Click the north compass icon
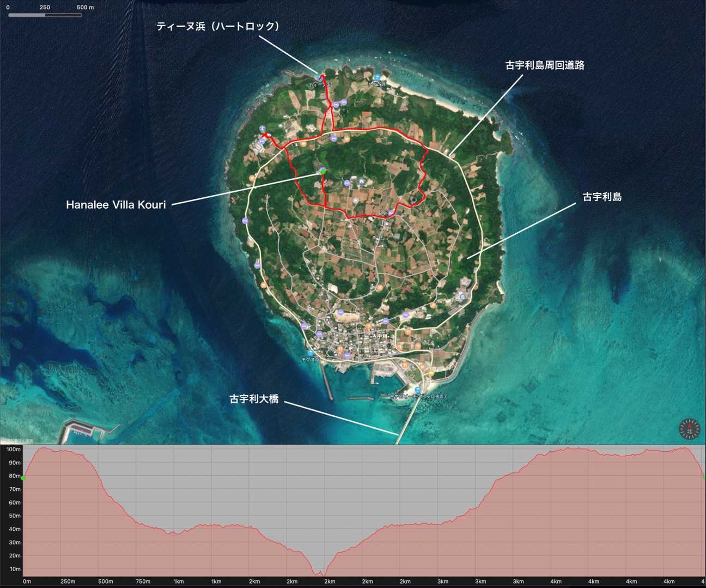Screen dimensions: 706x588 tap(689, 429)
